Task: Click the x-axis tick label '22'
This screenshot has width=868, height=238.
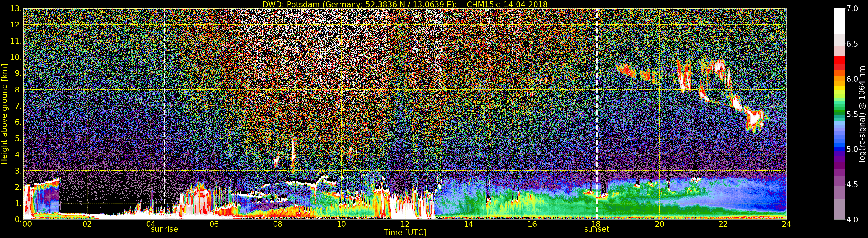Action: 723,224
